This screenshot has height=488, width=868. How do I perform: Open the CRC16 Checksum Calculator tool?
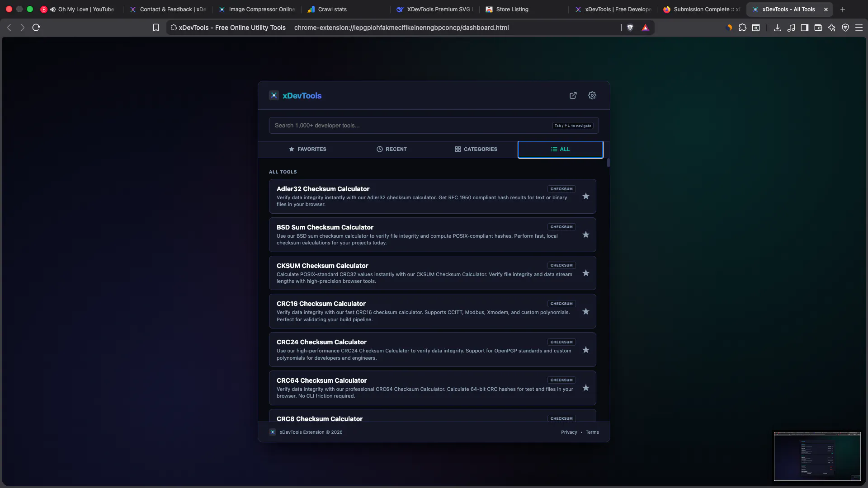click(432, 311)
